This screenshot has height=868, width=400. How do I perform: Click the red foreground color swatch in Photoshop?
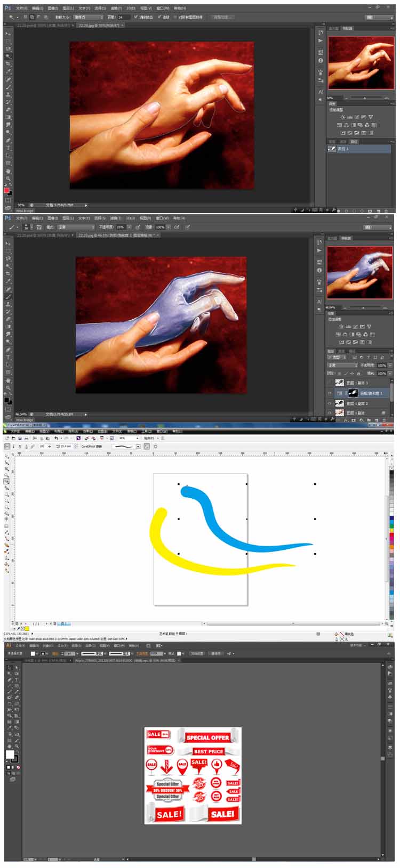(7, 190)
